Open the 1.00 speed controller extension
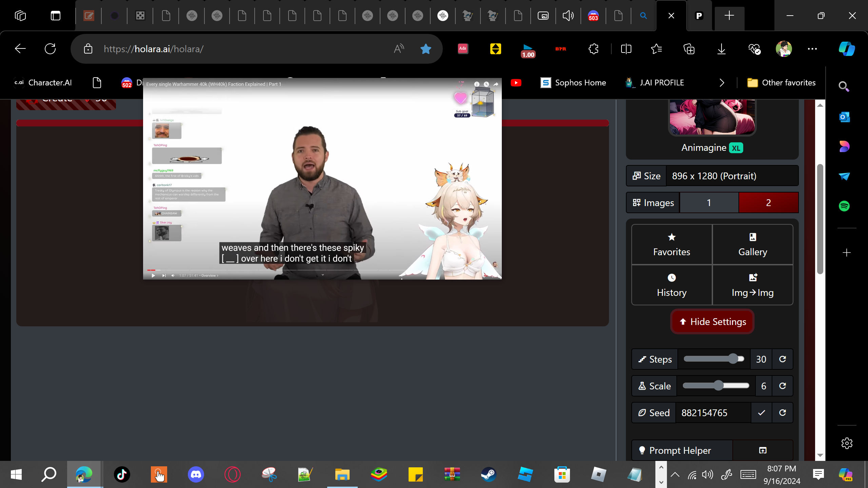Viewport: 868px width, 488px height. (x=528, y=50)
